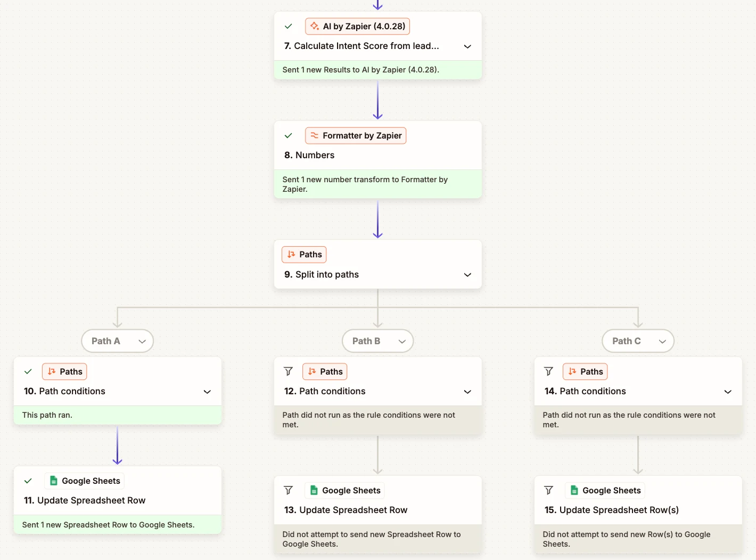
Task: Click 'Sent 1 new number transform' status
Action: [378, 184]
